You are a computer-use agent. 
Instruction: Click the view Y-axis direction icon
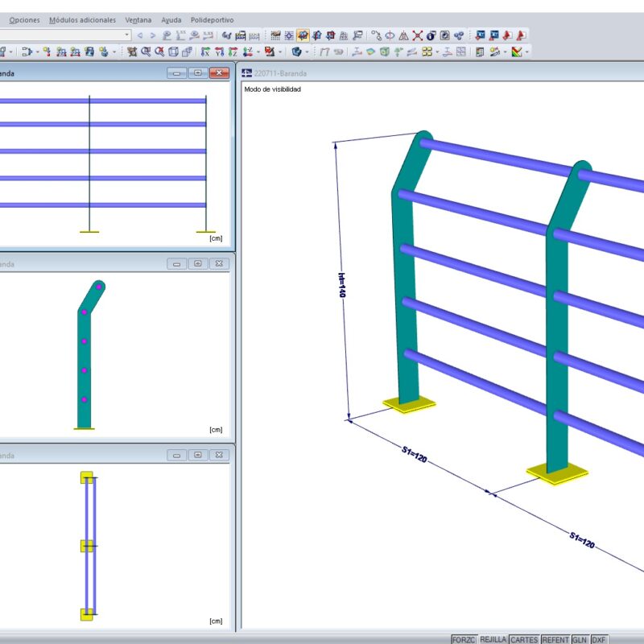coord(219,52)
